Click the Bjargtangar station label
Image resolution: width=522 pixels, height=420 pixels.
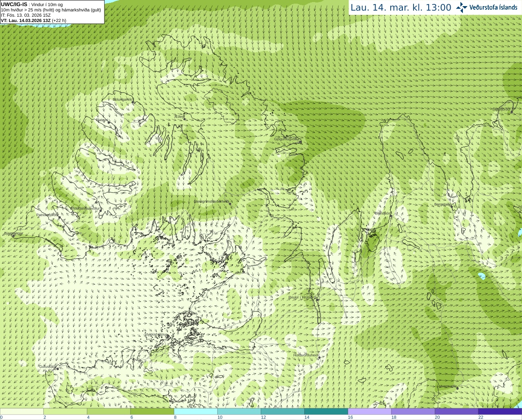pos(13,234)
